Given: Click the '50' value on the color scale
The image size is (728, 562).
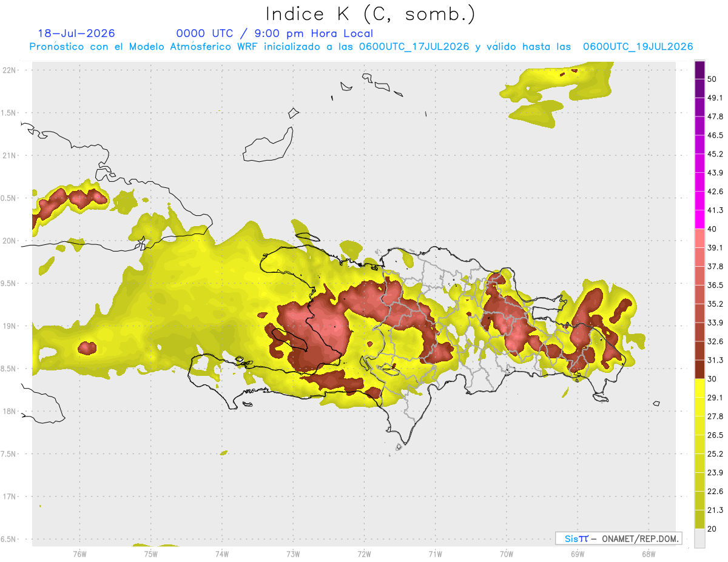Looking at the screenshot, I should 713,79.
